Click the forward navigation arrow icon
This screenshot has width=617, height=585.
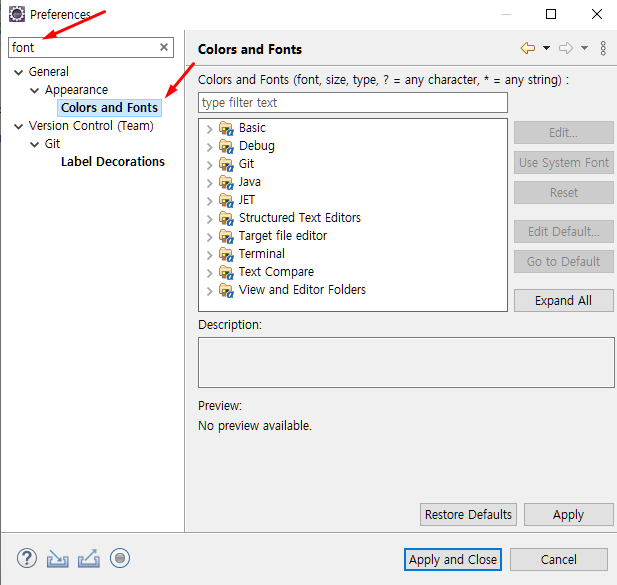pos(566,48)
